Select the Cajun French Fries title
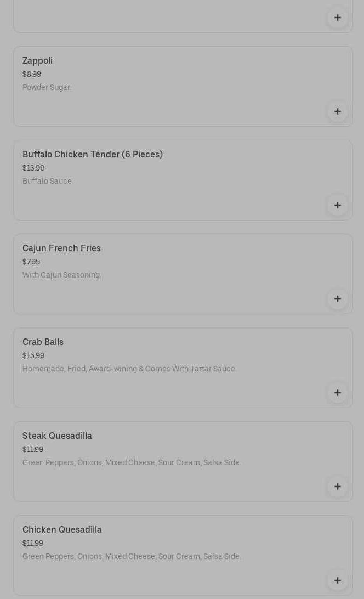Viewport: 364px width, 599px height. click(x=61, y=248)
